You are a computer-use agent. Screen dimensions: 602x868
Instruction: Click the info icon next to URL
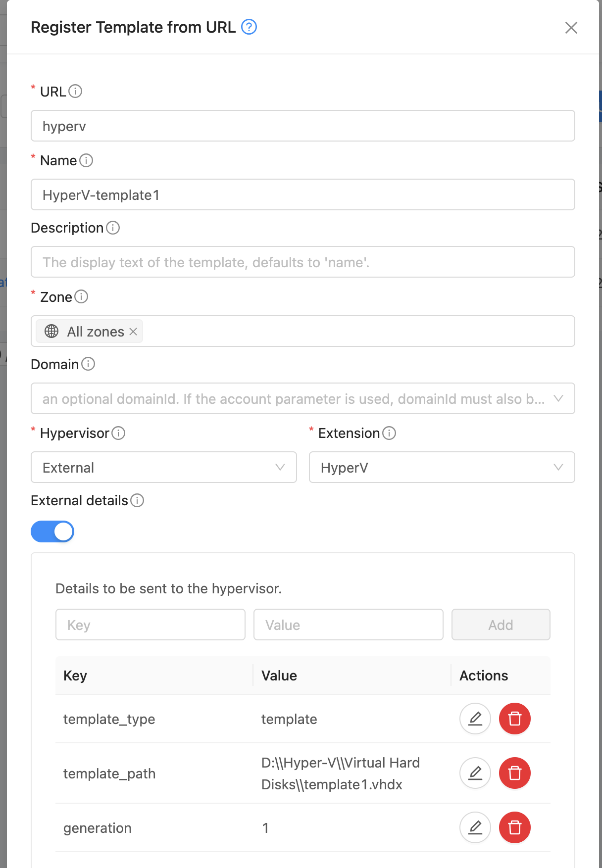(75, 92)
